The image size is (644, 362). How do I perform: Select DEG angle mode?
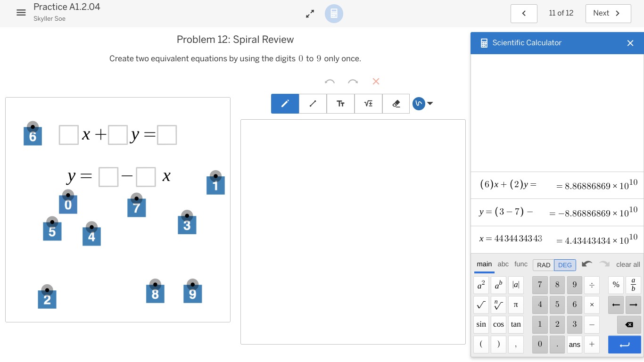tap(565, 265)
